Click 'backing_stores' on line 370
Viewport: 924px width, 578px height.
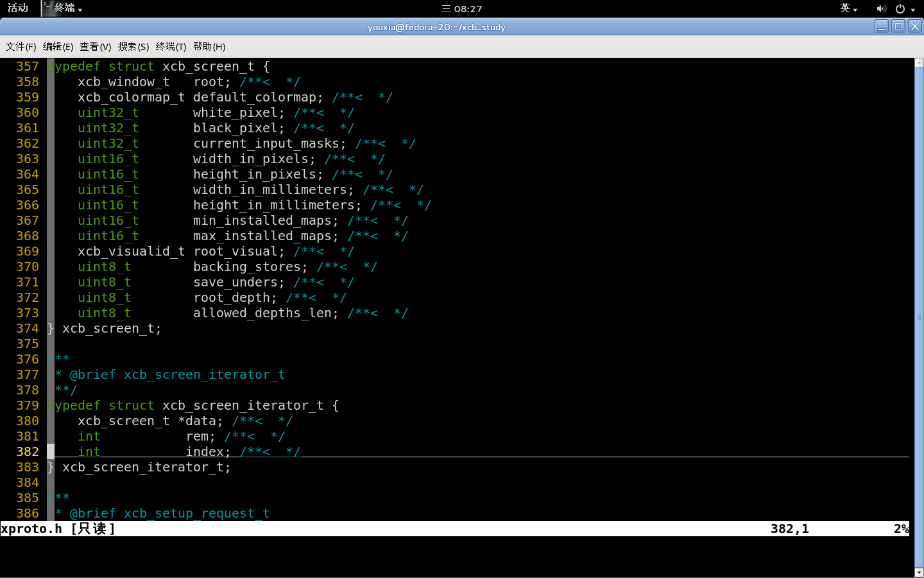tap(247, 267)
